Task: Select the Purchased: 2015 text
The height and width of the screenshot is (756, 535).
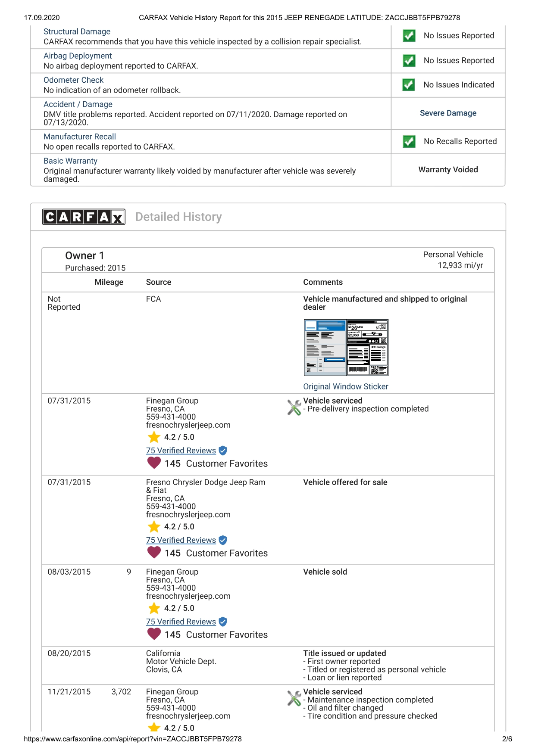Action: click(x=95, y=268)
